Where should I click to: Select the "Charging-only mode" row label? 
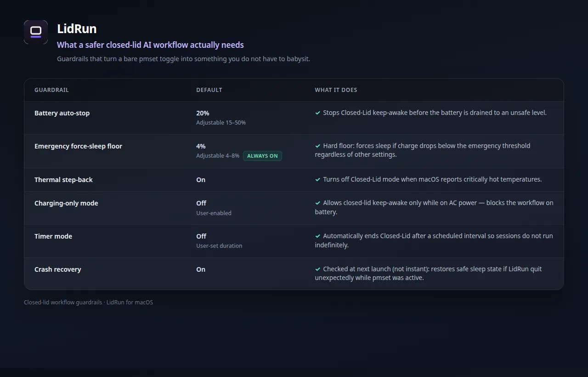pos(66,203)
